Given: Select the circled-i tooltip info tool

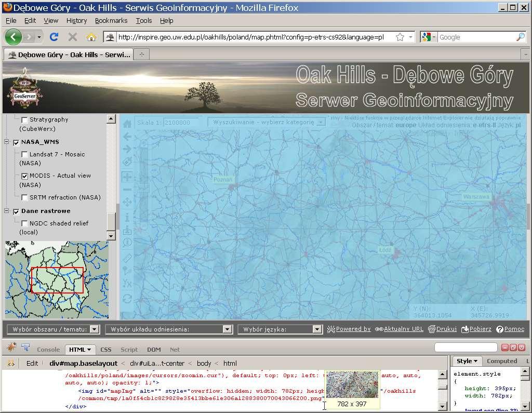Looking at the screenshot, I should pos(127,242).
